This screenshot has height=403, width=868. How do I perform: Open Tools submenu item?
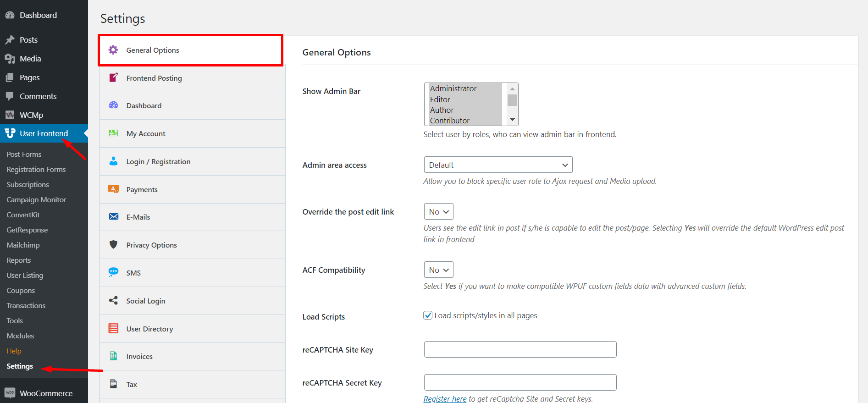[15, 321]
